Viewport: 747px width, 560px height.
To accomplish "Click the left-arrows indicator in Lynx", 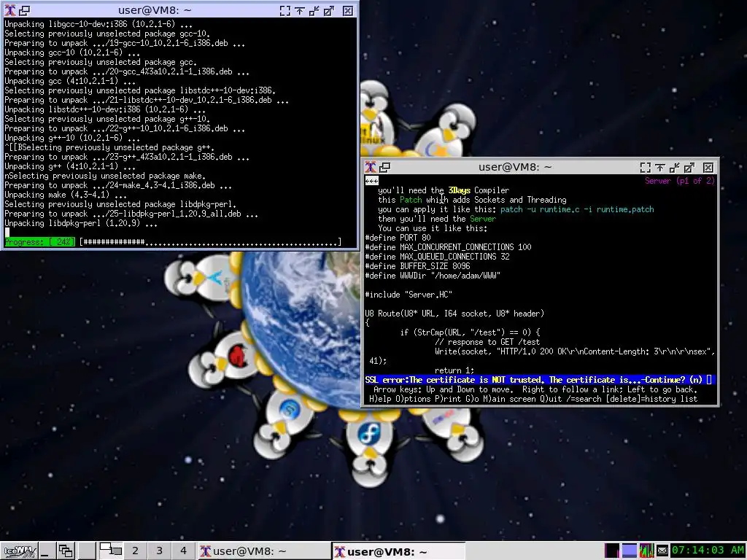I will (371, 181).
